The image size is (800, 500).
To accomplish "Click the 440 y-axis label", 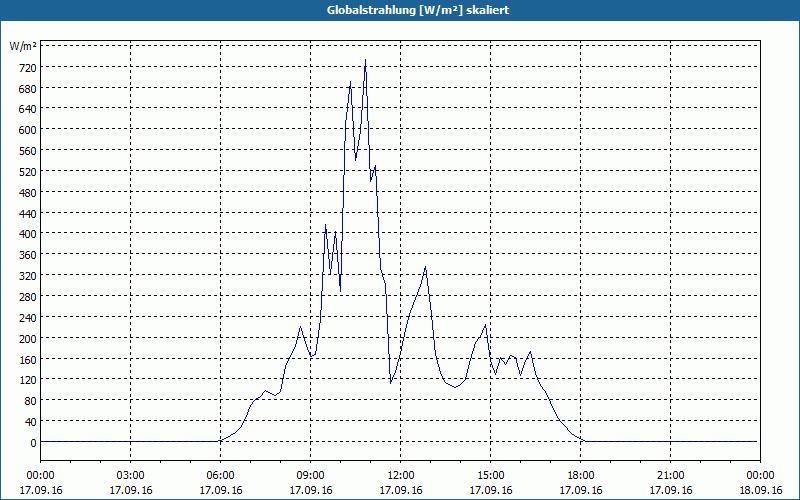I will click(28, 214).
